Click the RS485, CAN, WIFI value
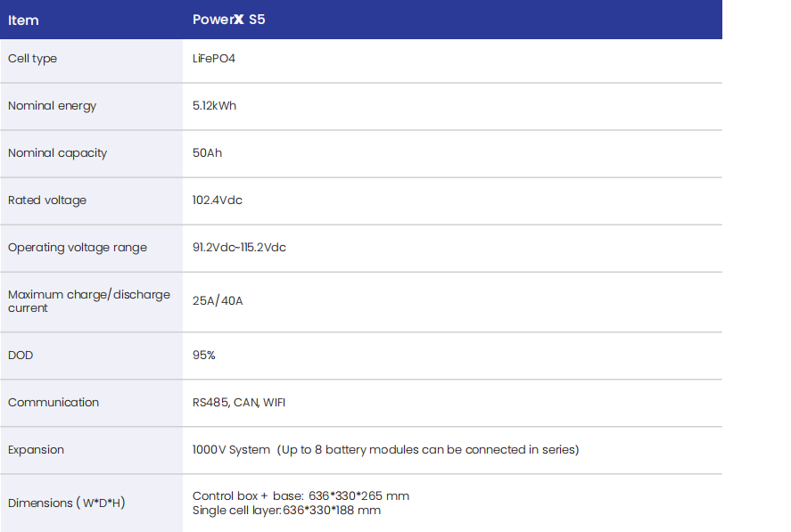Viewport: 791px width, 532px height. pyautogui.click(x=239, y=403)
